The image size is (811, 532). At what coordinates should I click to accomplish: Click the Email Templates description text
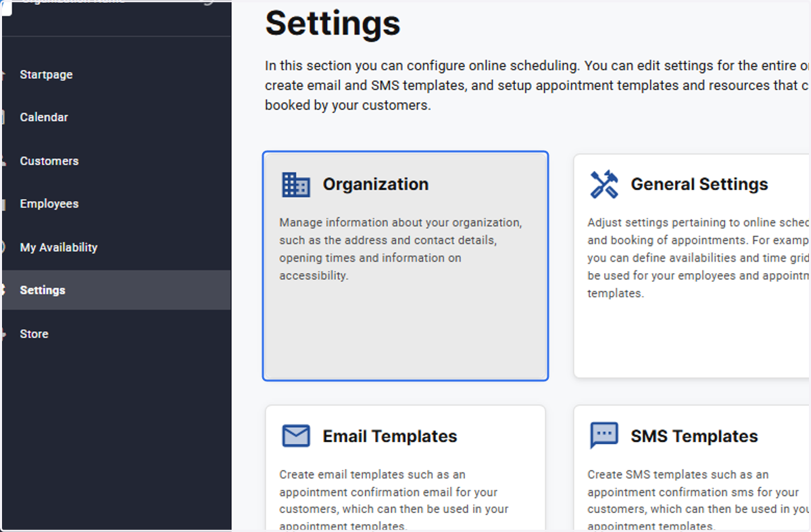(x=394, y=500)
